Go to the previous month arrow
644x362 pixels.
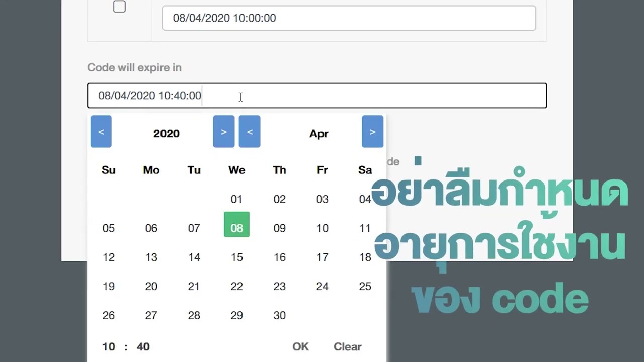pyautogui.click(x=250, y=132)
